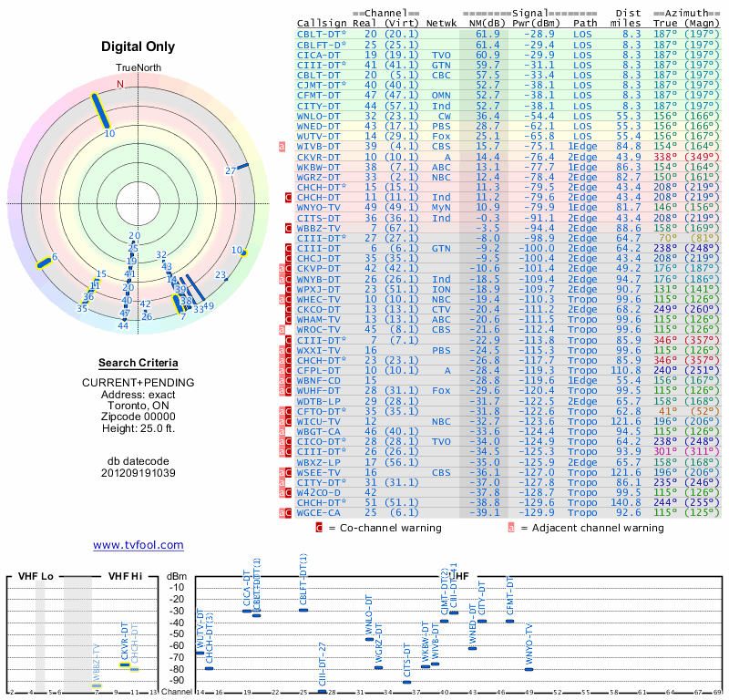This screenshot has height=700, width=729.
Task: Click the large channel 10 bar near north on radar
Action: click(99, 110)
